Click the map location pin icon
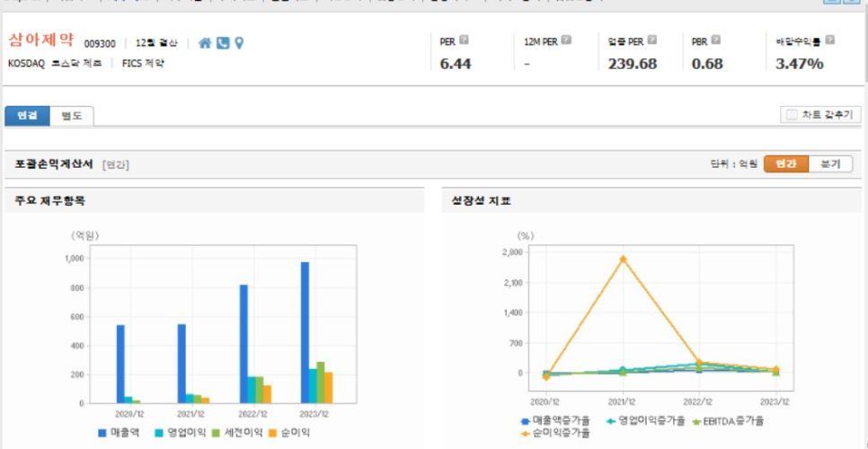 click(x=239, y=43)
